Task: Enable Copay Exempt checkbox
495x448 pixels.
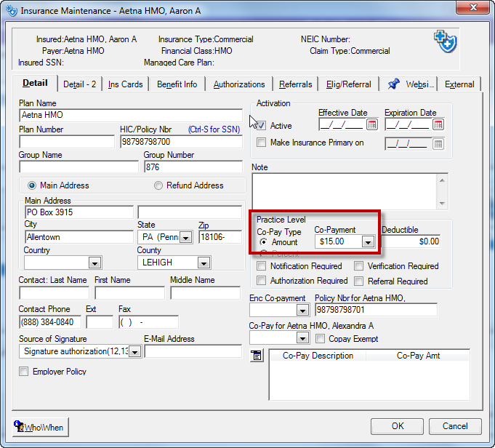Action: (x=320, y=339)
